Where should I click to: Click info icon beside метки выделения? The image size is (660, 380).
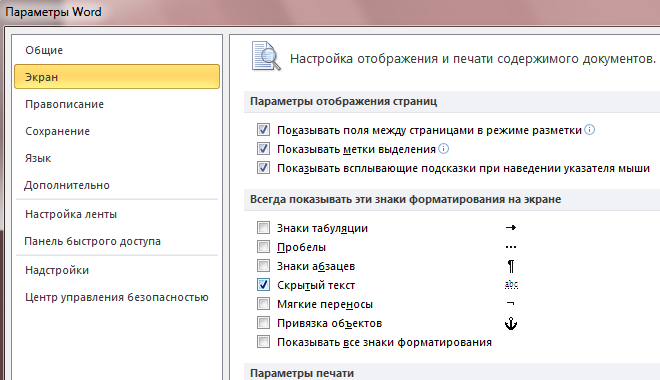coord(444,149)
